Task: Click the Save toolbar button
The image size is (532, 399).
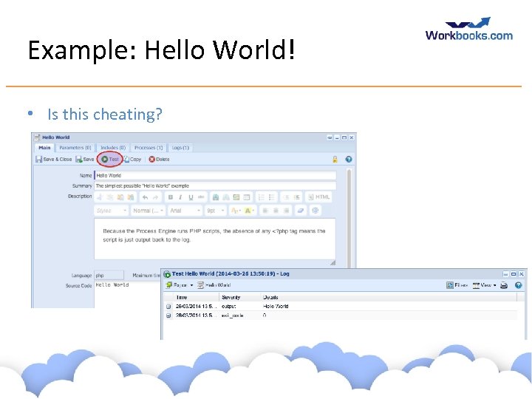Action: (85, 159)
